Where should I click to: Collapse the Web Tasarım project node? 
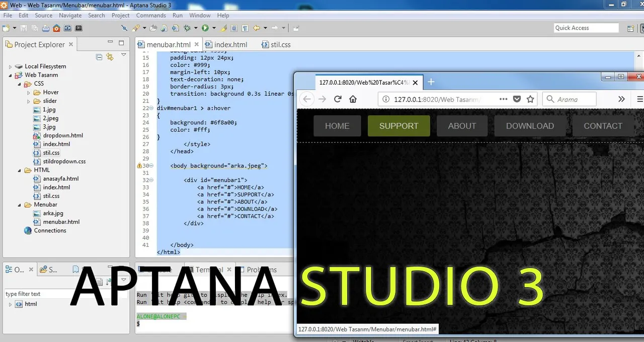(10, 75)
